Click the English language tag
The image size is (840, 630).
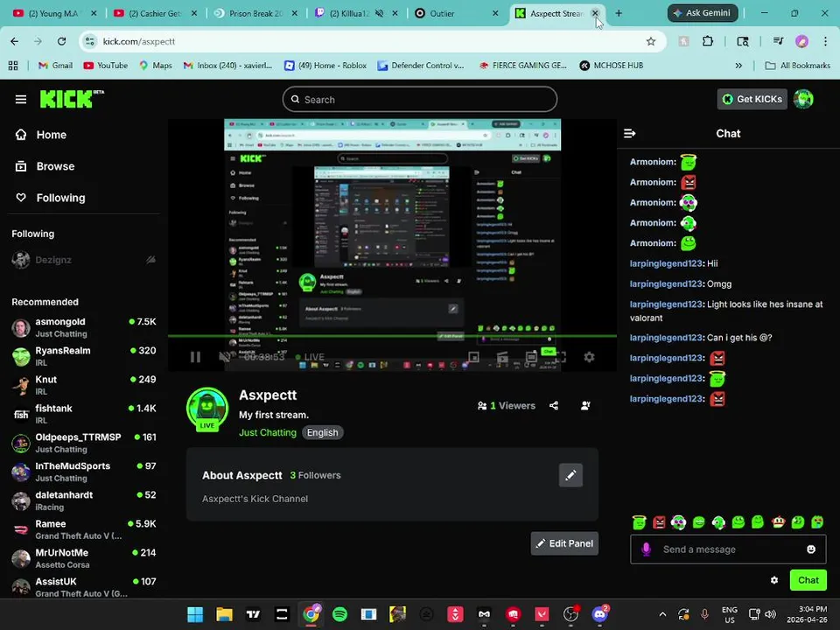click(x=323, y=433)
